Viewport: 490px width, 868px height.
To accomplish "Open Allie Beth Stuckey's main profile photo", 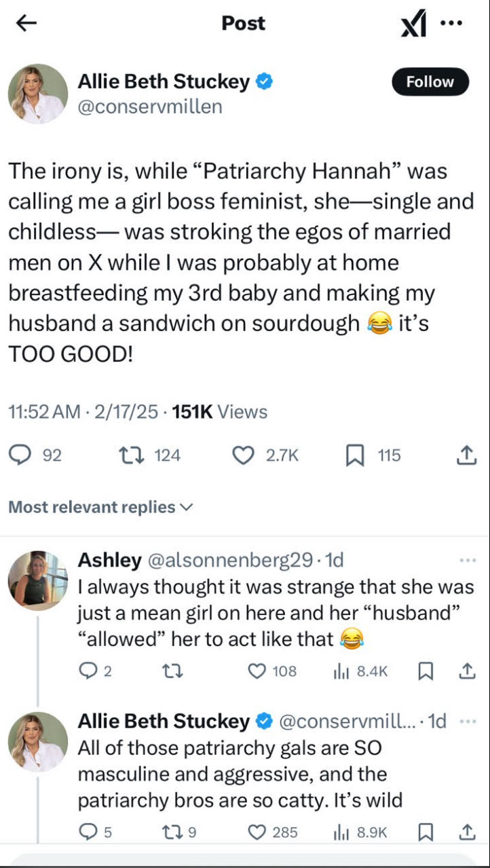I will [x=38, y=94].
